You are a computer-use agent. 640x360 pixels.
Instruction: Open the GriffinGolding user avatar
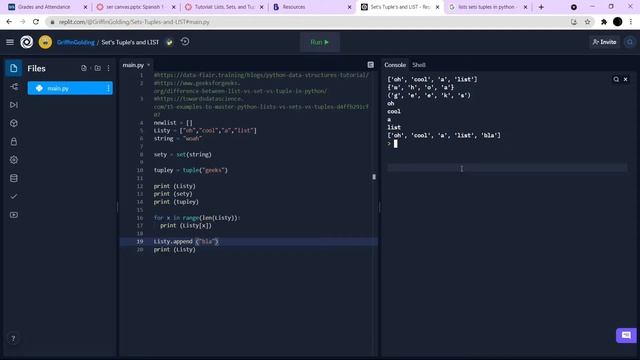45,42
